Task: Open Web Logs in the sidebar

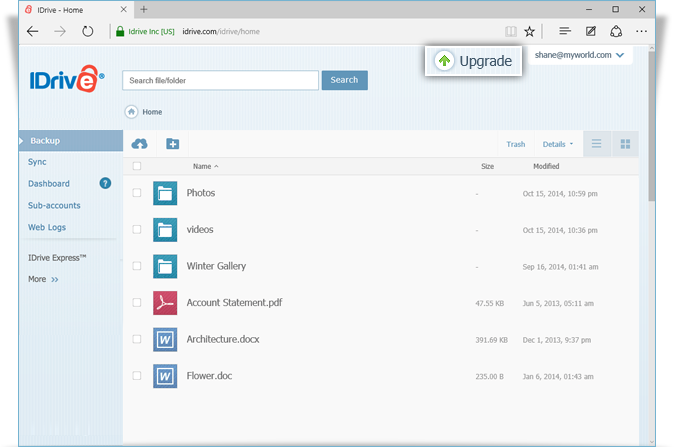Action: [47, 227]
